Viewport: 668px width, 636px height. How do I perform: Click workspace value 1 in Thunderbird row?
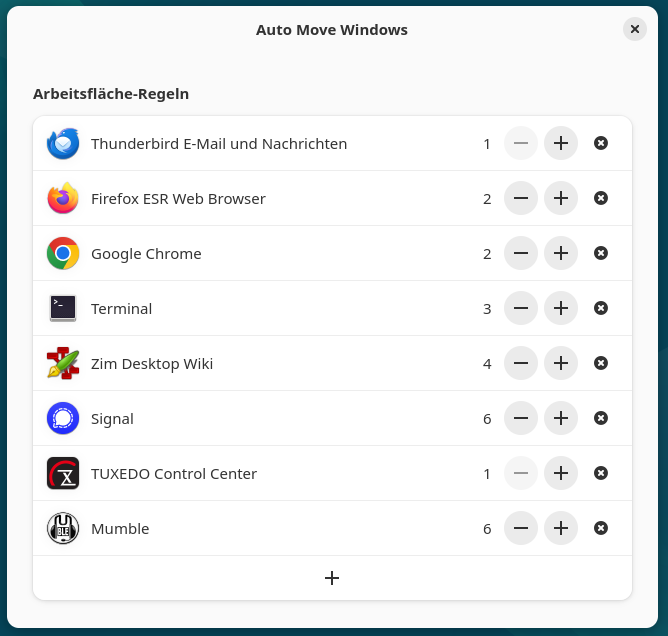tap(487, 144)
